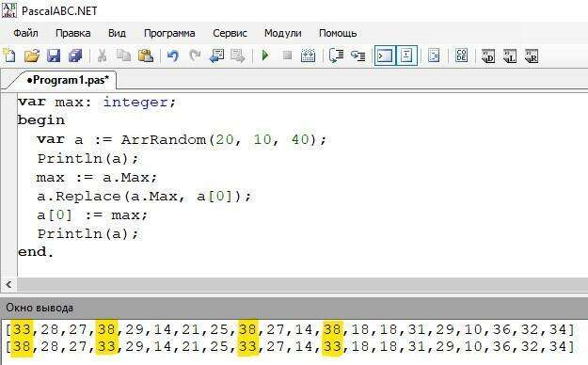Open the Помощь menu
The height and width of the screenshot is (365, 588).
(x=338, y=33)
